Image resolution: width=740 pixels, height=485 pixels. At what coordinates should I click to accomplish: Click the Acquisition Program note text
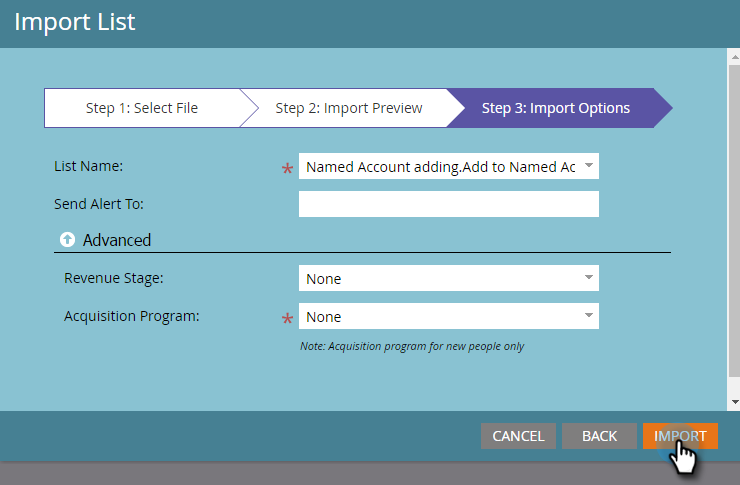412,346
